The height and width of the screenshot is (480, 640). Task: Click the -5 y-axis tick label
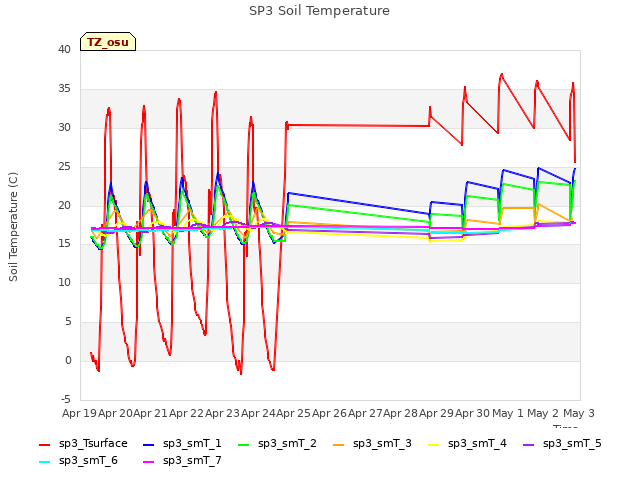[66, 399]
